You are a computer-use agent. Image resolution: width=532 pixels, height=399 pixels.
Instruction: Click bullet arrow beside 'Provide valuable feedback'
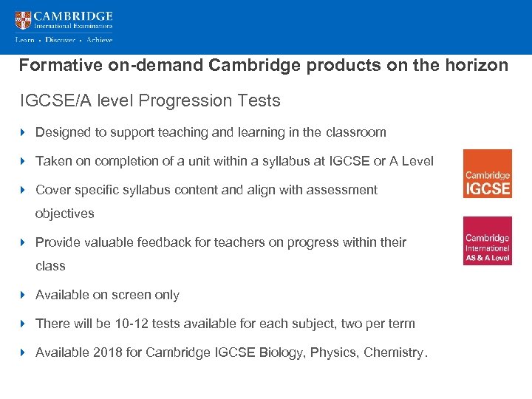tap(23, 242)
